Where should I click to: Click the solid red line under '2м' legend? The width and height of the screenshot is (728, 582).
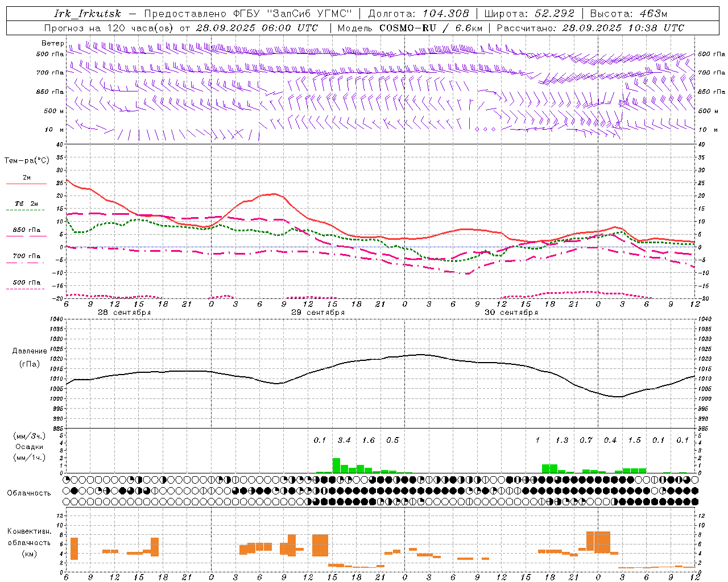click(x=26, y=184)
